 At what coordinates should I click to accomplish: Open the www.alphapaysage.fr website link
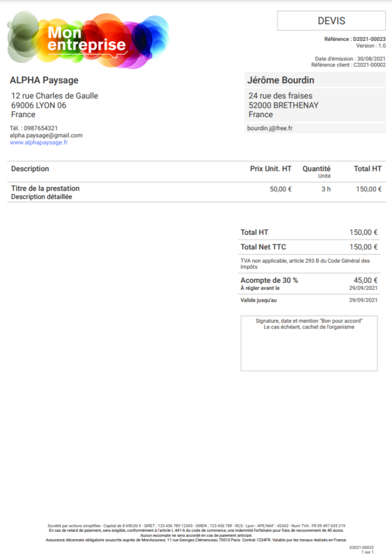pyautogui.click(x=39, y=143)
